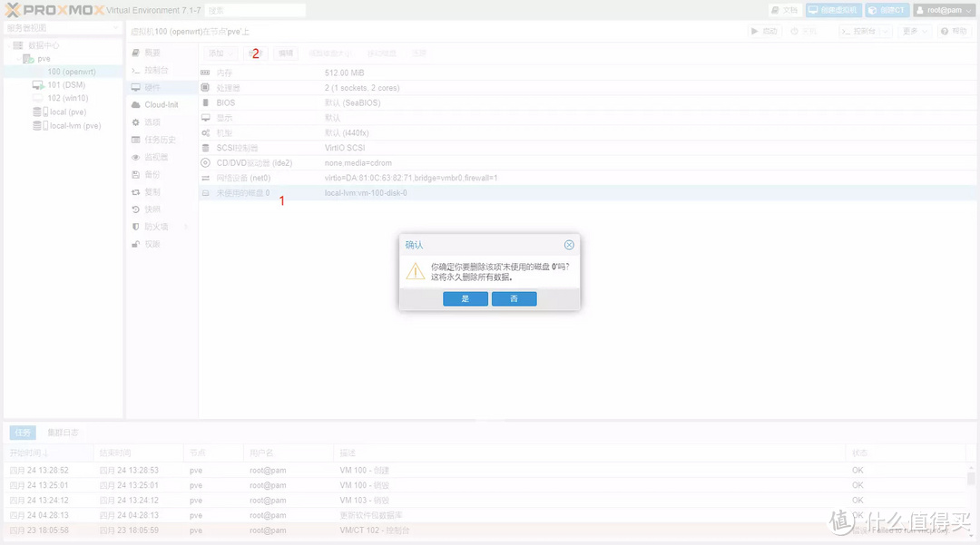980x545 pixels.
Task: Select the 机型 machine row icon
Action: 205,133
